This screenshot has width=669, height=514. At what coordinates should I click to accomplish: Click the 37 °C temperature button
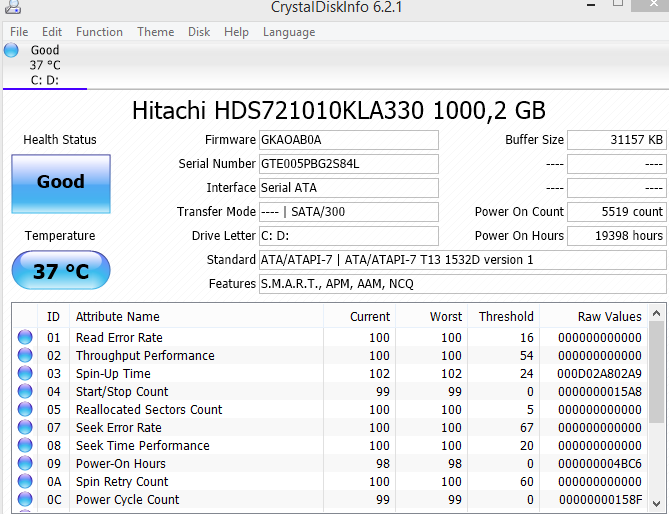[60, 271]
